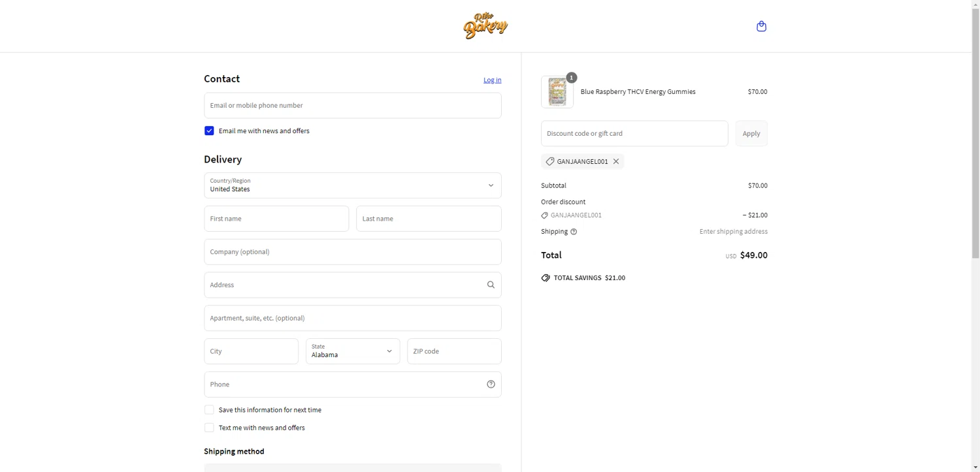Click the Subtotal $70.00 value
980x472 pixels.
758,186
